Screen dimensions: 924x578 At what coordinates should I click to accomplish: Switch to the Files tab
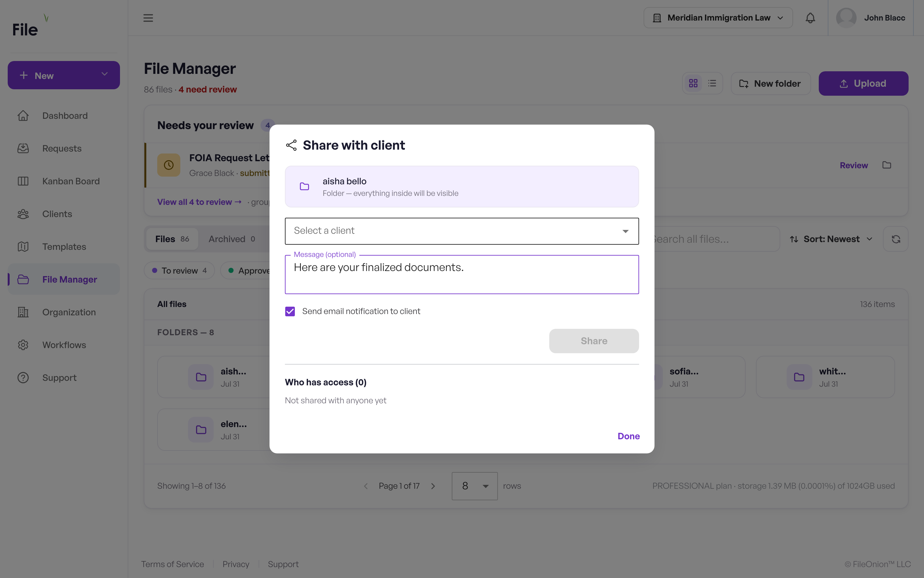pyautogui.click(x=172, y=239)
